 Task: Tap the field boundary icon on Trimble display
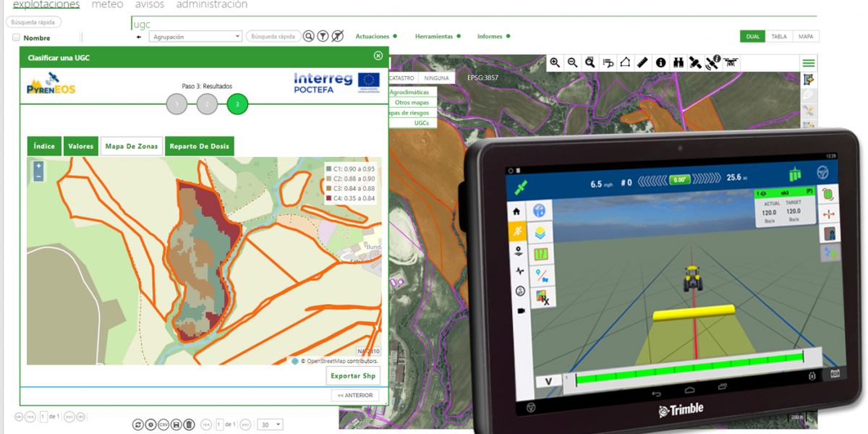click(540, 254)
